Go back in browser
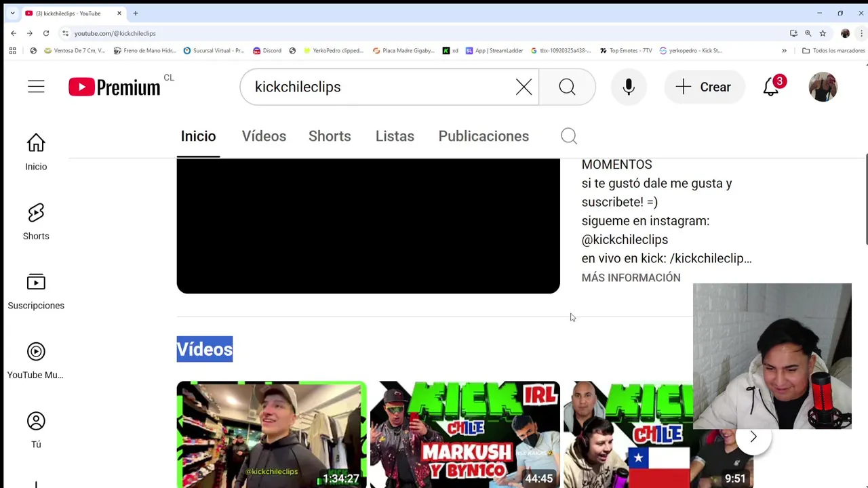This screenshot has width=868, height=488. 14,33
